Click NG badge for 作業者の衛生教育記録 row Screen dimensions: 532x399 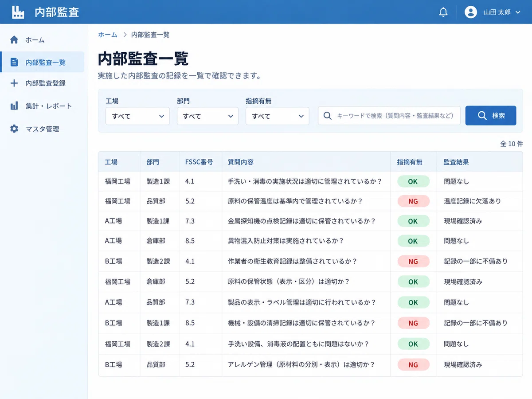click(x=413, y=261)
